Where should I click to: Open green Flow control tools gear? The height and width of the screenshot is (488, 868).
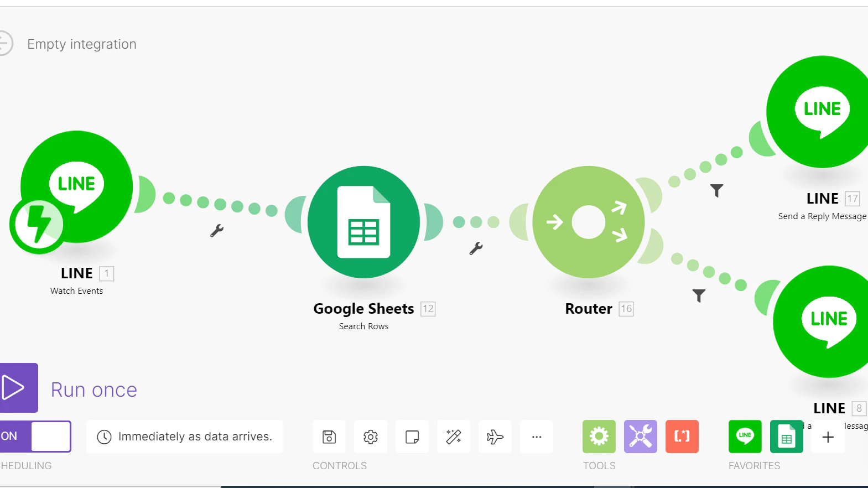pos(599,437)
